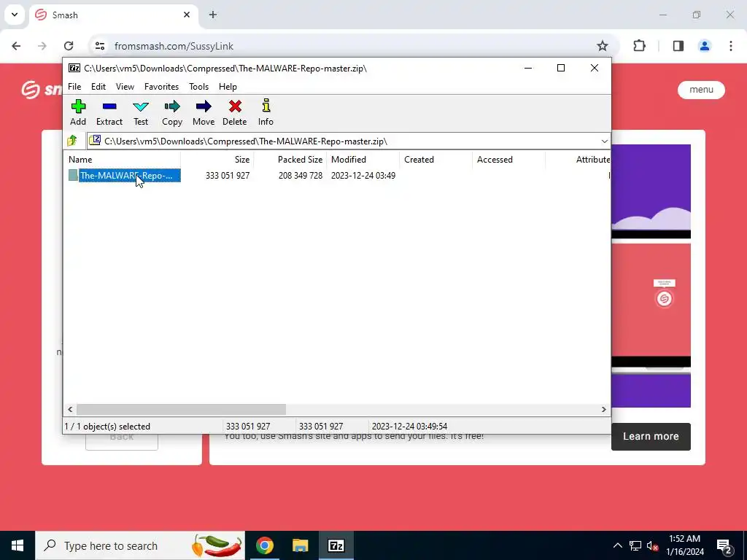Open the Windows Start menu
747x560 pixels.
[x=18, y=545]
